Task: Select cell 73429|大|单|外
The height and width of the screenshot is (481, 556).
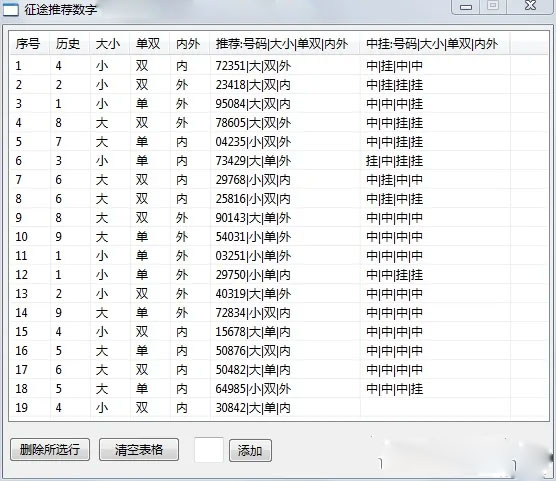Action: (x=253, y=161)
